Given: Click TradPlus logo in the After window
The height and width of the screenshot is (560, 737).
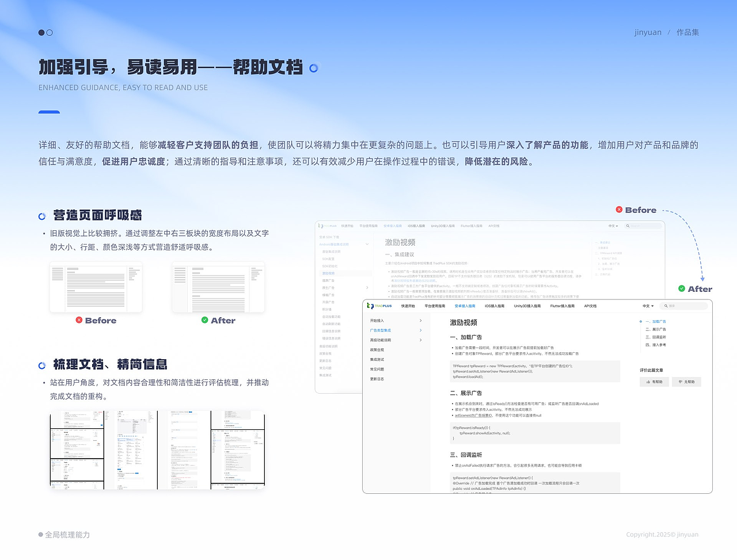Looking at the screenshot, I should tap(379, 306).
